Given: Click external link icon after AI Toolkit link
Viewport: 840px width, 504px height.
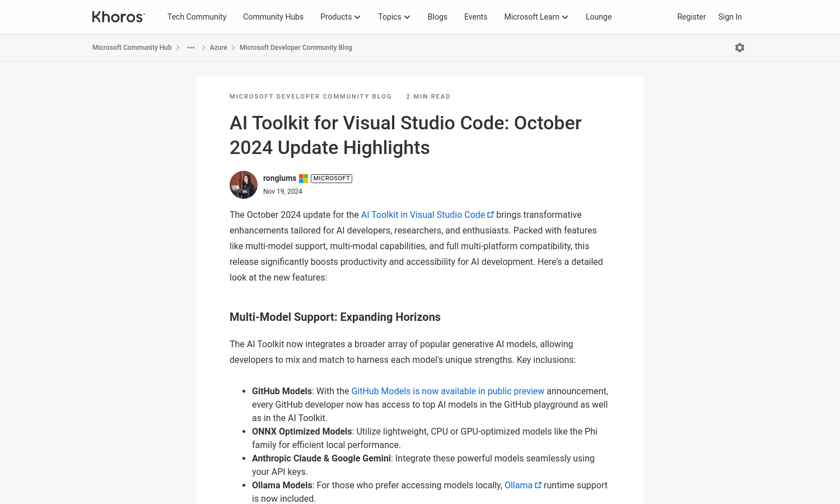Looking at the screenshot, I should coord(491,215).
